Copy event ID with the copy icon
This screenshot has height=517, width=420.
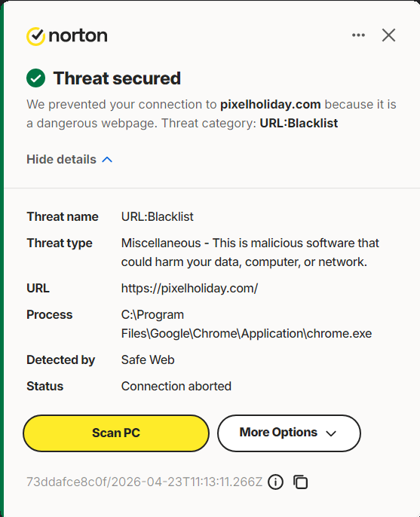coord(301,482)
